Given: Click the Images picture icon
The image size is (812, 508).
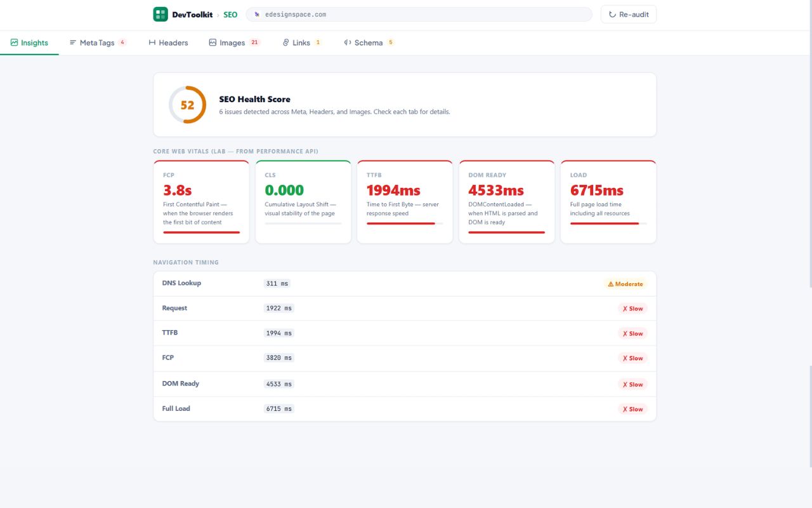Looking at the screenshot, I should point(213,43).
